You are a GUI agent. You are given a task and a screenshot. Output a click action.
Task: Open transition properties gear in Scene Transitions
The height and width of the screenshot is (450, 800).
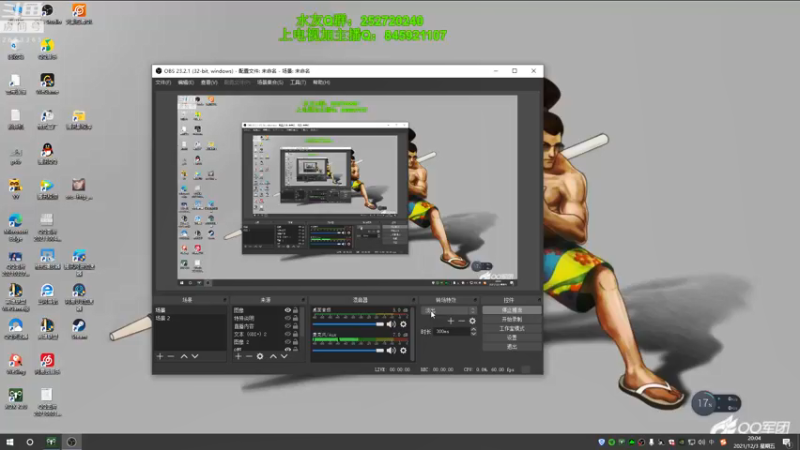472,321
